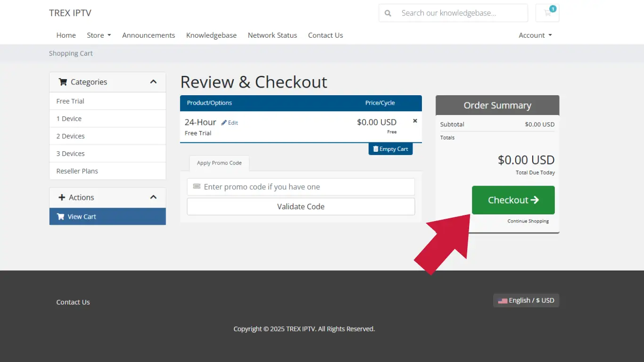Viewport: 644px width, 362px height.
Task: Click the Price/Cycle column header
Action: click(380, 103)
